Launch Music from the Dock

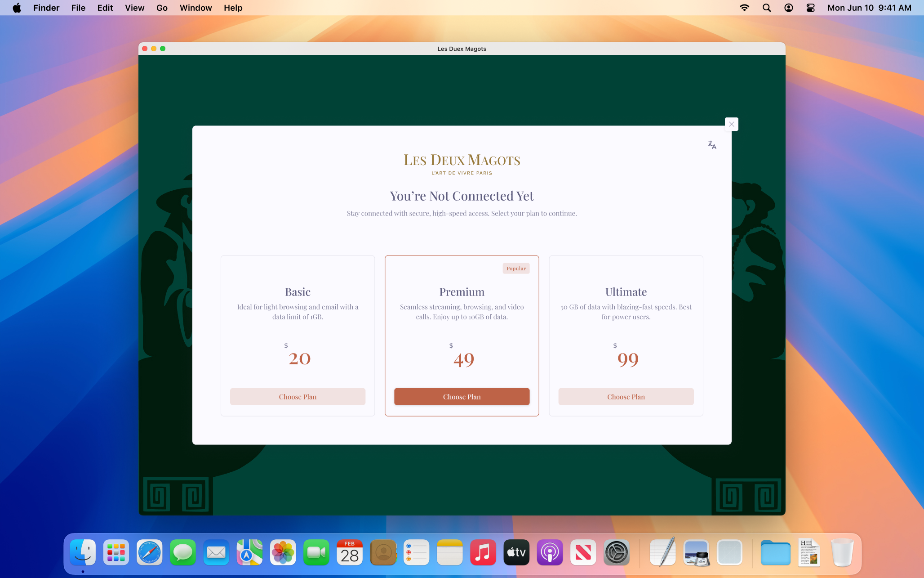483,552
